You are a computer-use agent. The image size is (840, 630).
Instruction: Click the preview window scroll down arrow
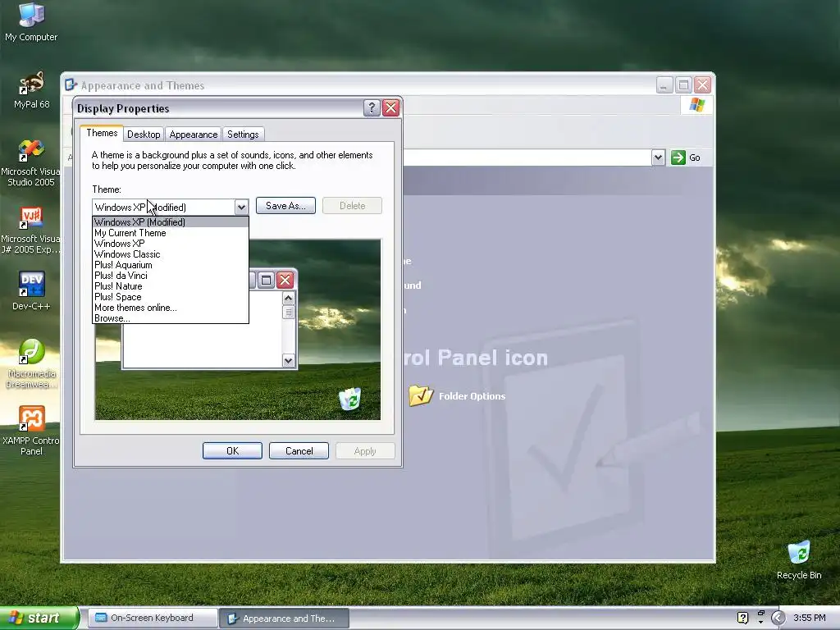(288, 361)
